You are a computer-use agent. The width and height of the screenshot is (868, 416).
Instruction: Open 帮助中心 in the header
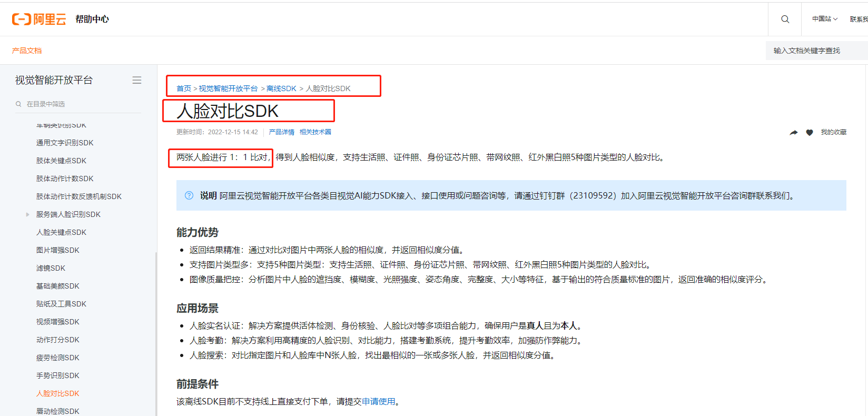(x=92, y=19)
